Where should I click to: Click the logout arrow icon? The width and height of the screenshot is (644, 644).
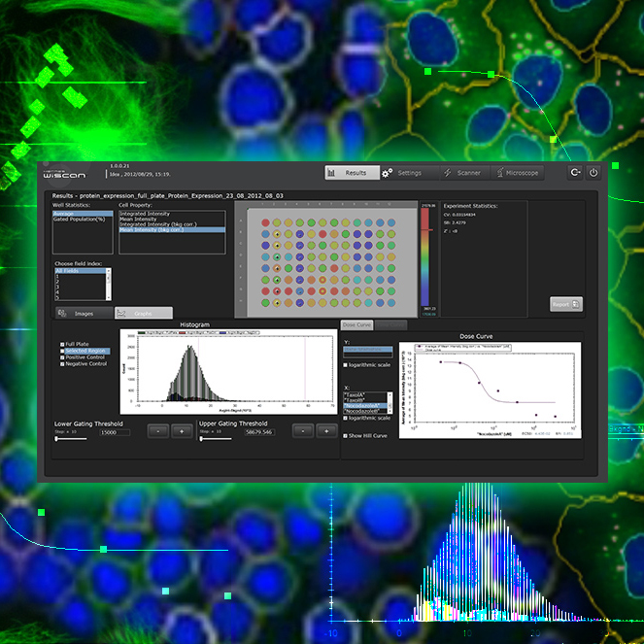point(575,173)
